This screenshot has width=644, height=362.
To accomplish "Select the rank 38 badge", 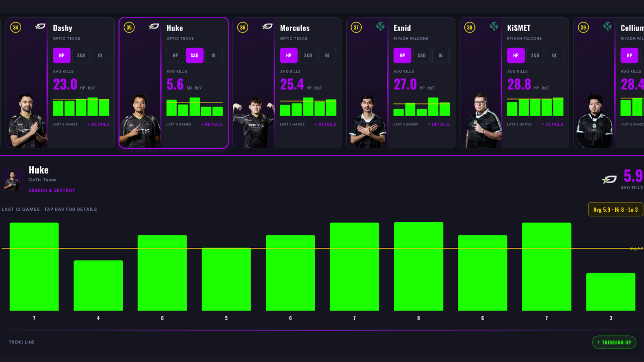I will 470,28.
